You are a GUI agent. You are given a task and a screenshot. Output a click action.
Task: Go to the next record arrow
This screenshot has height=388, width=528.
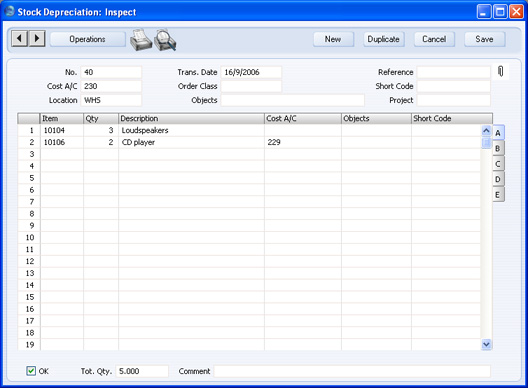(37, 39)
